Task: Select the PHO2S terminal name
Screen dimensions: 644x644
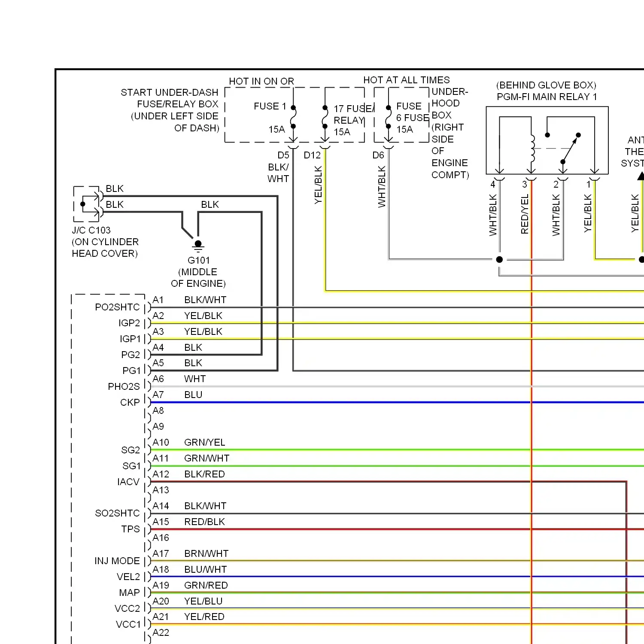Action: tap(124, 386)
